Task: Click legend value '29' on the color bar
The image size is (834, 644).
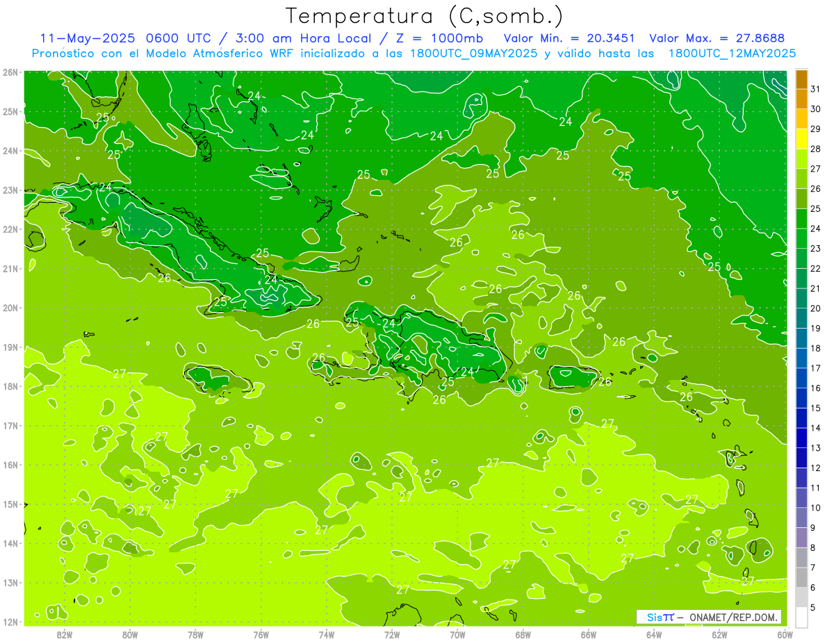Action: tap(815, 129)
